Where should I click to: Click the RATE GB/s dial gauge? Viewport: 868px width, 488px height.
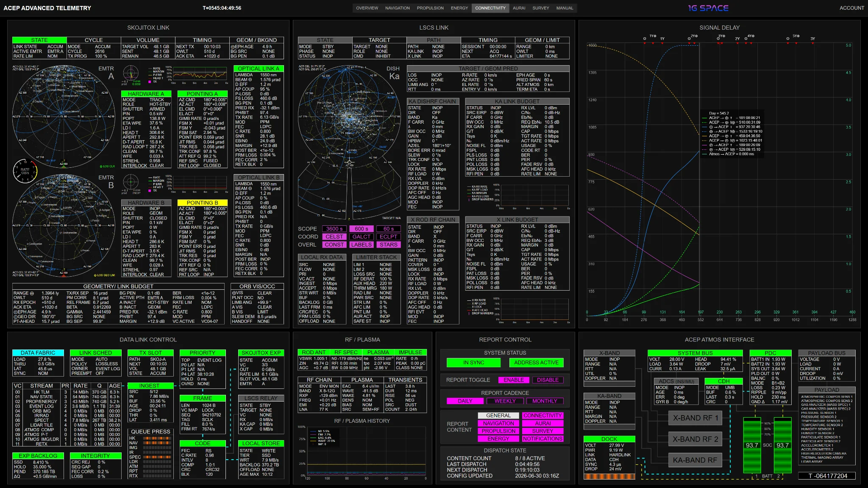[25, 171]
